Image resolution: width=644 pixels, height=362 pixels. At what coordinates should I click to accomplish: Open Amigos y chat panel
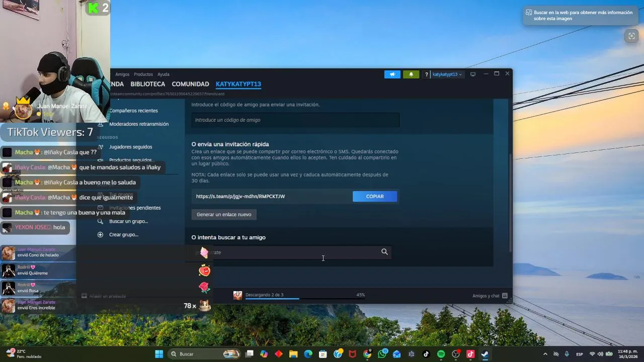(486, 296)
